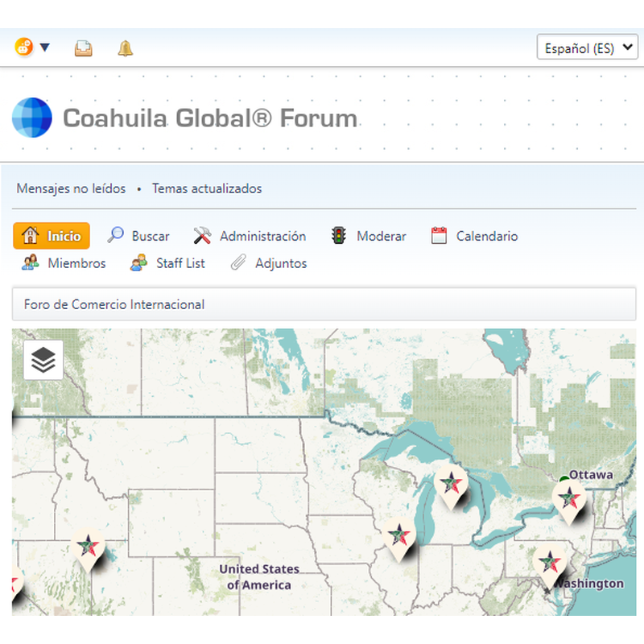The width and height of the screenshot is (644, 644).
Task: Open Temas actualizados link
Action: [207, 188]
